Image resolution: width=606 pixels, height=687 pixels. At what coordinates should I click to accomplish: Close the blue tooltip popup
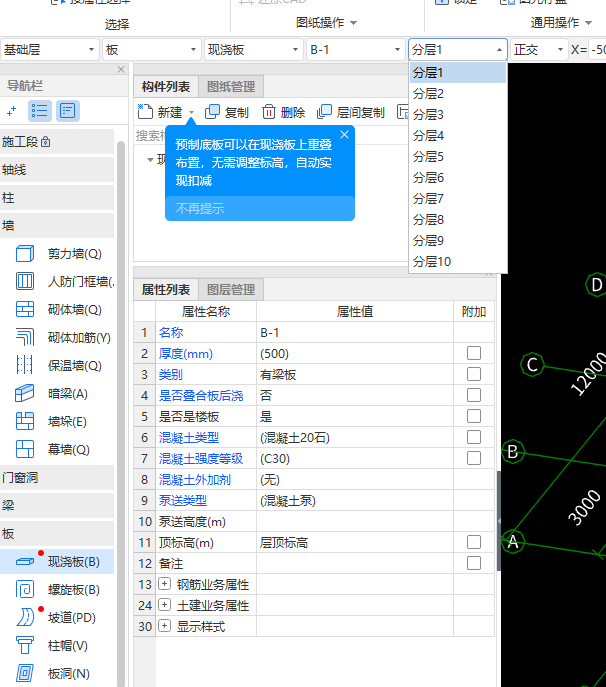(344, 135)
